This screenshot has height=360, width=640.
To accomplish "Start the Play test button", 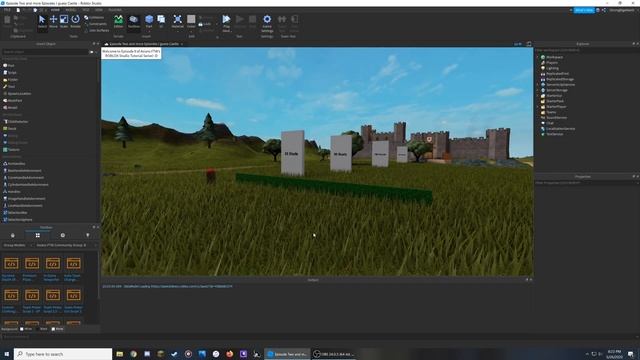I will (227, 23).
